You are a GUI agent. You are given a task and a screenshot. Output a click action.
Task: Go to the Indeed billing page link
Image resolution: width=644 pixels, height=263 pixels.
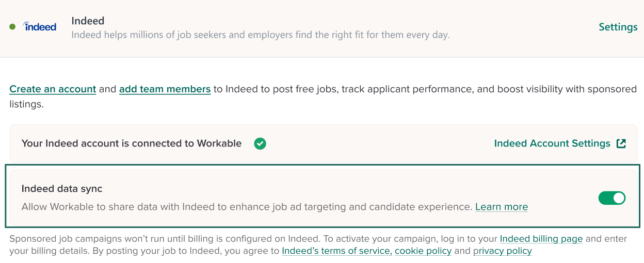pos(541,239)
